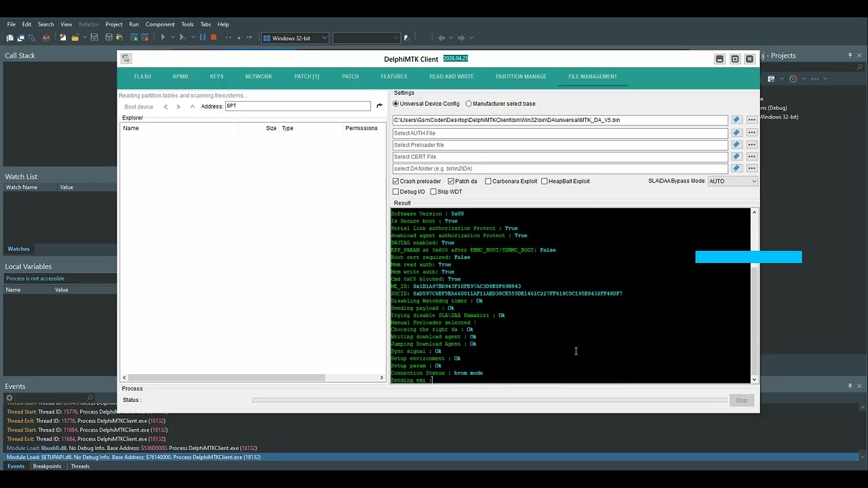868x488 pixels.
Task: Uncheck the Crash preloader checkbox
Action: tap(396, 182)
